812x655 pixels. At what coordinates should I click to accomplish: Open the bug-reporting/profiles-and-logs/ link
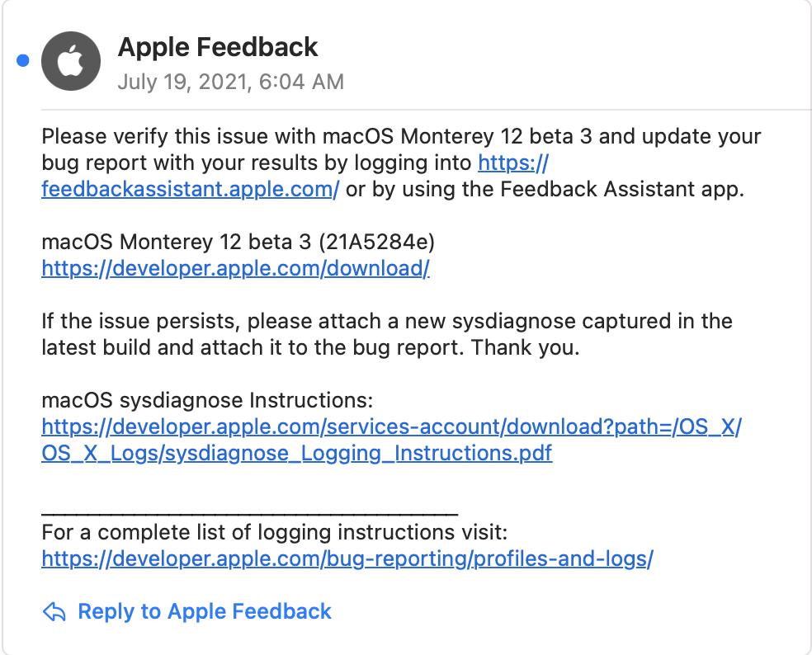tap(347, 558)
